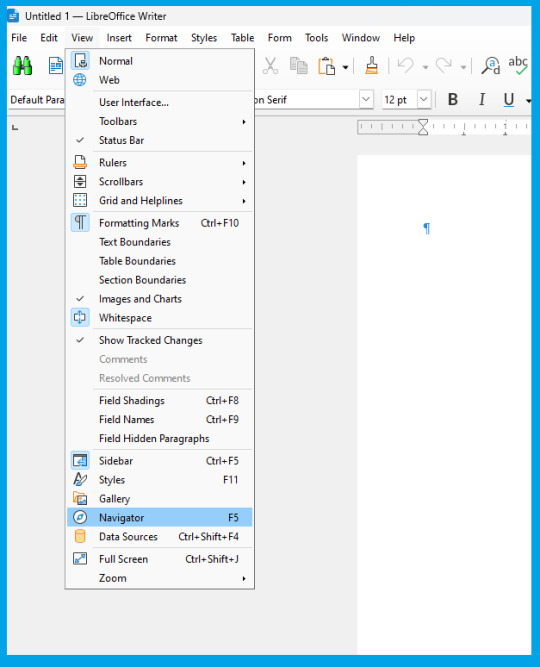Click the Gallery icon in View menu
Screen dimensions: 540x667
(x=80, y=499)
